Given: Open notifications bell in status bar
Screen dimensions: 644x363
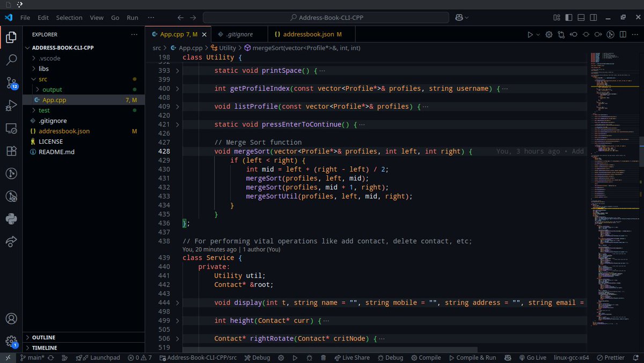Looking at the screenshot, I should (x=636, y=358).
